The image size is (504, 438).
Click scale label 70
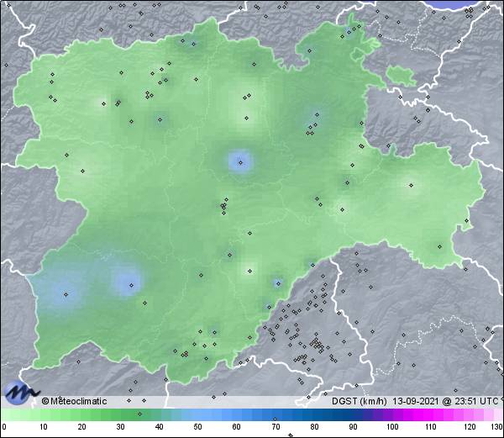(x=276, y=427)
